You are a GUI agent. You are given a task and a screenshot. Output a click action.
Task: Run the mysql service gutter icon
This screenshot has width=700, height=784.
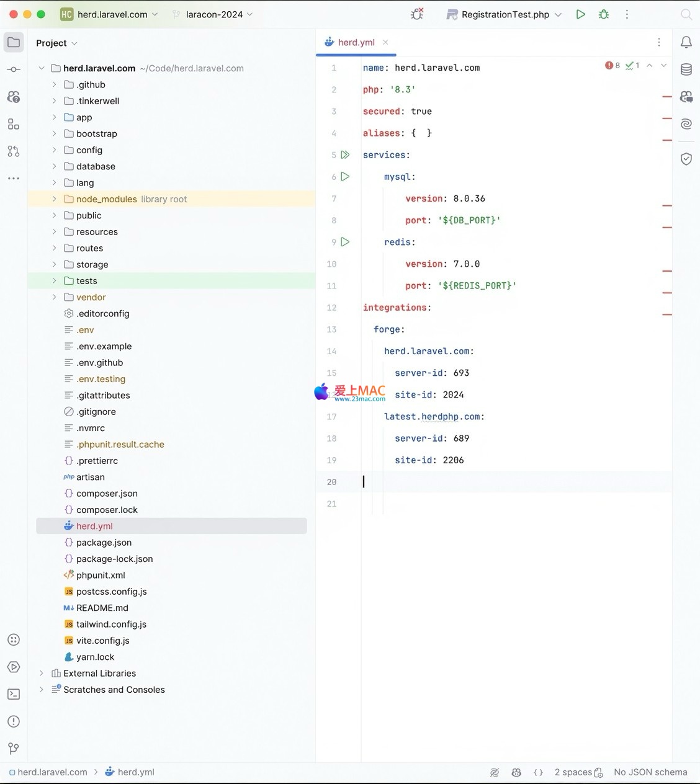coord(346,177)
